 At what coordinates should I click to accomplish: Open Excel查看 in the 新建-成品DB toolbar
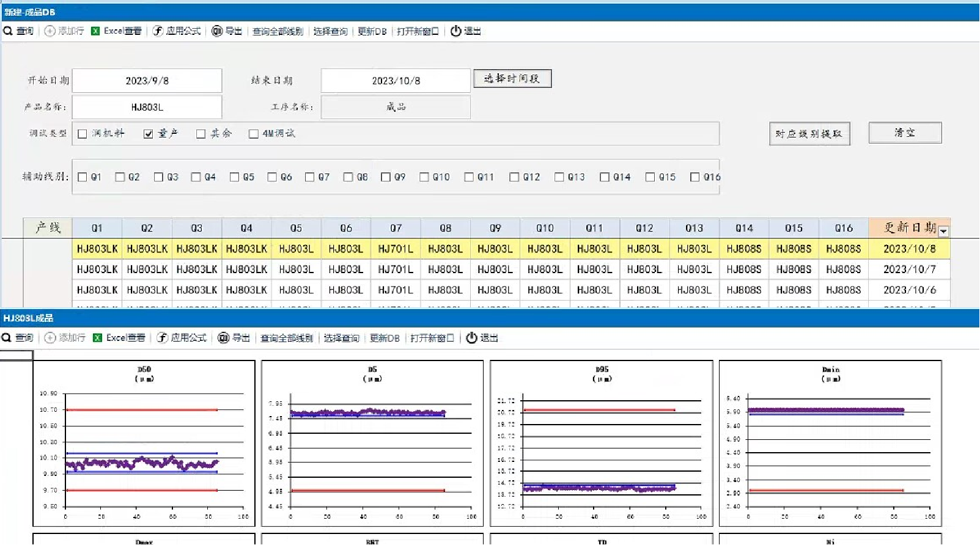[116, 31]
